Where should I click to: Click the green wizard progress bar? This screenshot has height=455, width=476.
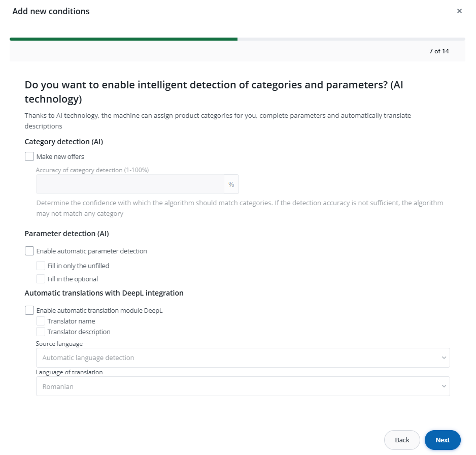pos(123,39)
